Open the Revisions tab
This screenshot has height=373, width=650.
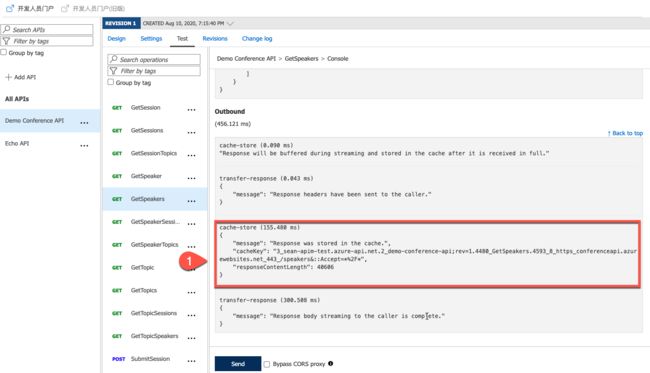click(215, 38)
